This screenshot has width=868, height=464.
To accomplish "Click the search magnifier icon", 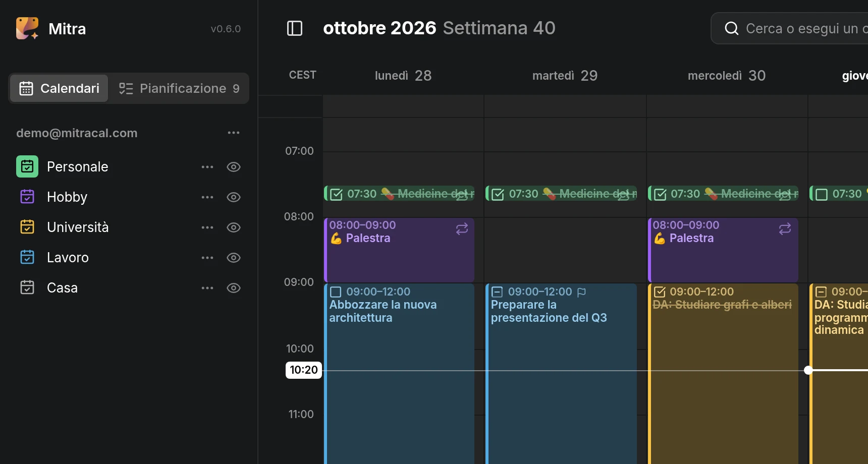I will coord(732,28).
